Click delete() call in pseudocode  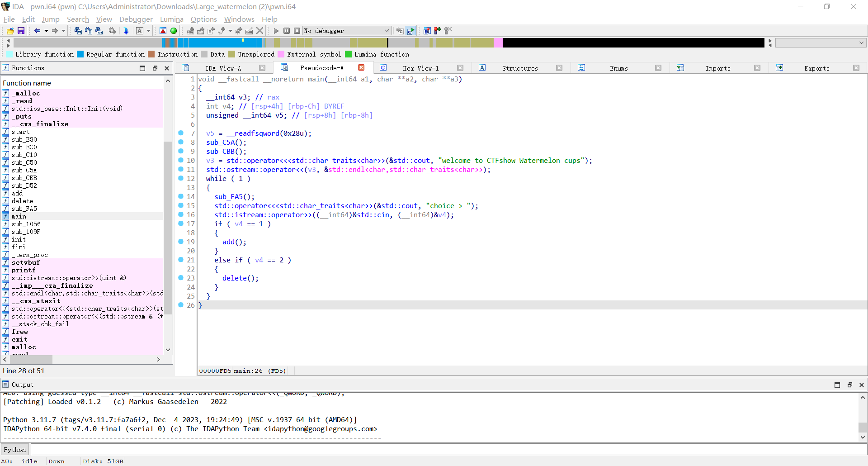pyautogui.click(x=241, y=278)
